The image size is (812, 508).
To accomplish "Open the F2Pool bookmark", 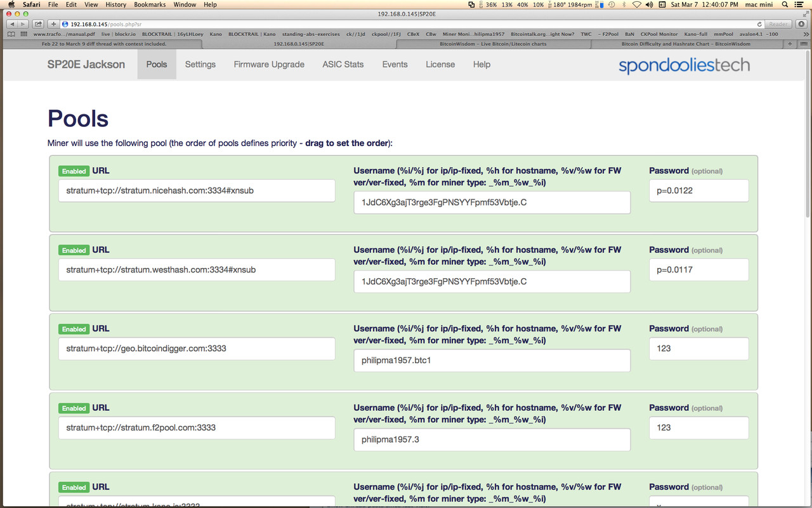I will tap(608, 34).
